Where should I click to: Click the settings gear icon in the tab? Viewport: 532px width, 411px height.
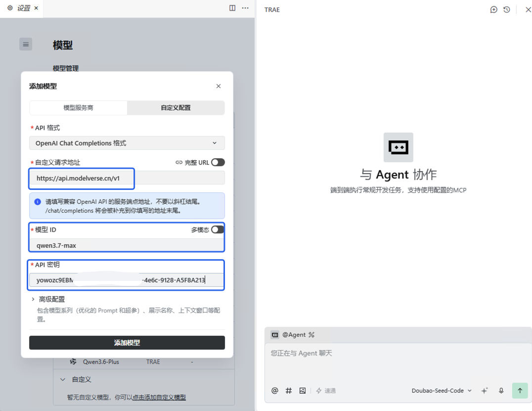[x=10, y=8]
